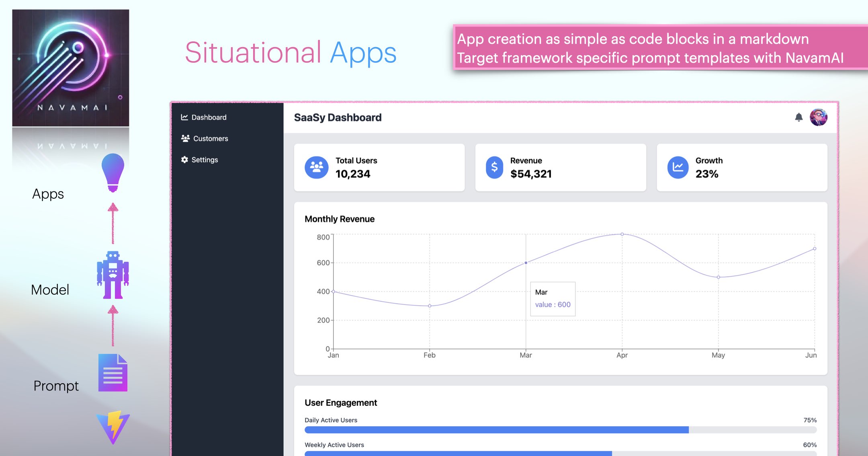Click the Prompt document icon
Viewport: 868px width, 456px height.
[x=113, y=373]
